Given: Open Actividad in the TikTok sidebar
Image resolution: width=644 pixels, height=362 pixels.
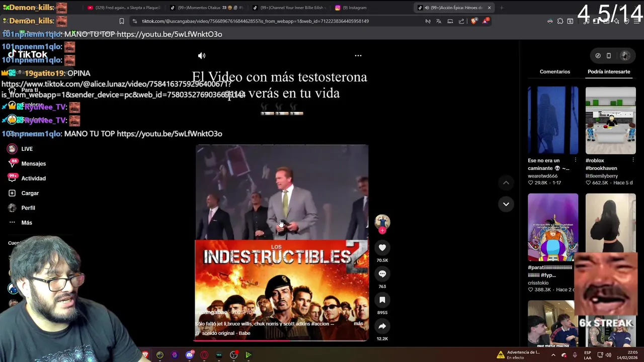Looking at the screenshot, I should [27, 178].
